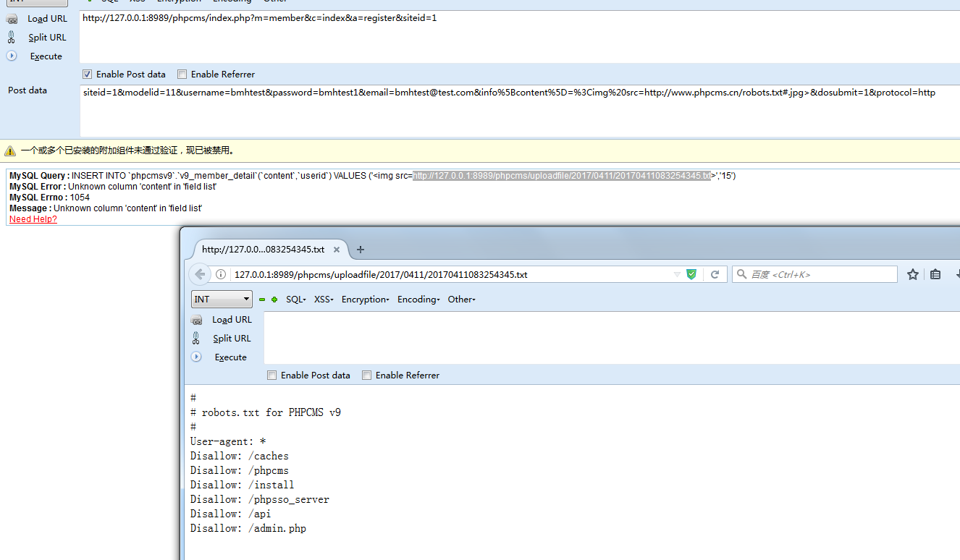Click Load URL label in background HackBar
The width and height of the screenshot is (960, 560).
(x=48, y=19)
